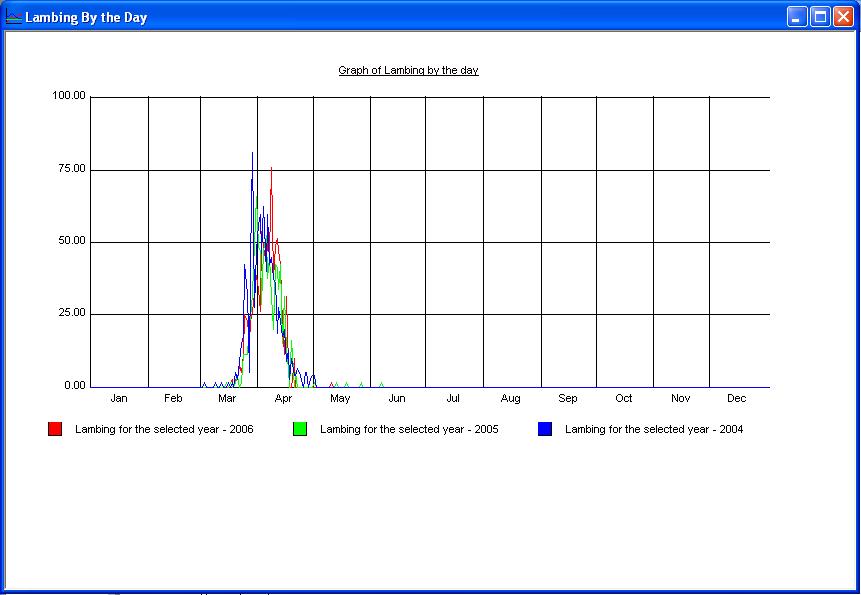Minimize the Lambing By the Day window
This screenshot has height=595, width=861.
tap(797, 17)
